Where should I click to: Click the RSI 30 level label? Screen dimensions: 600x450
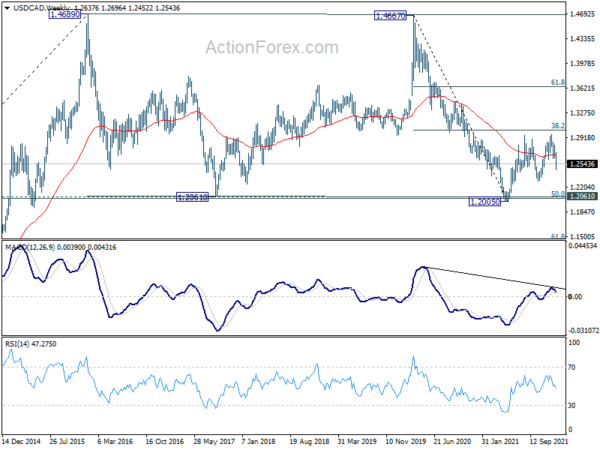click(x=572, y=406)
